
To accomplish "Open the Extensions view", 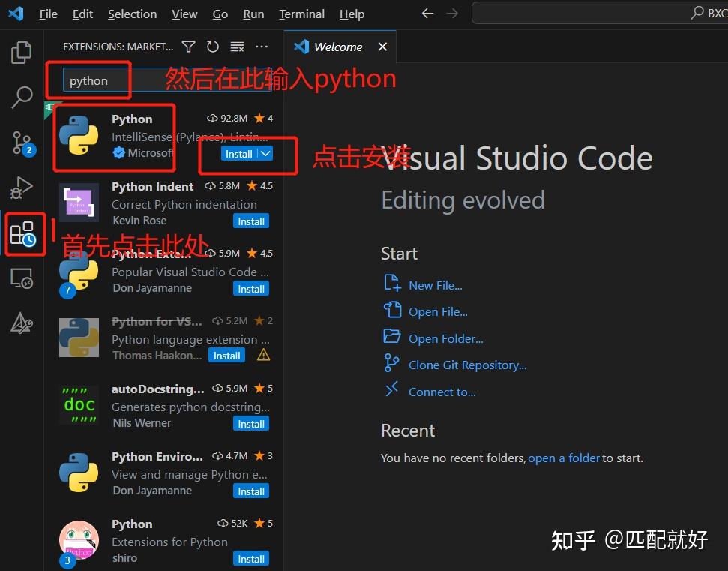I will pos(21,233).
